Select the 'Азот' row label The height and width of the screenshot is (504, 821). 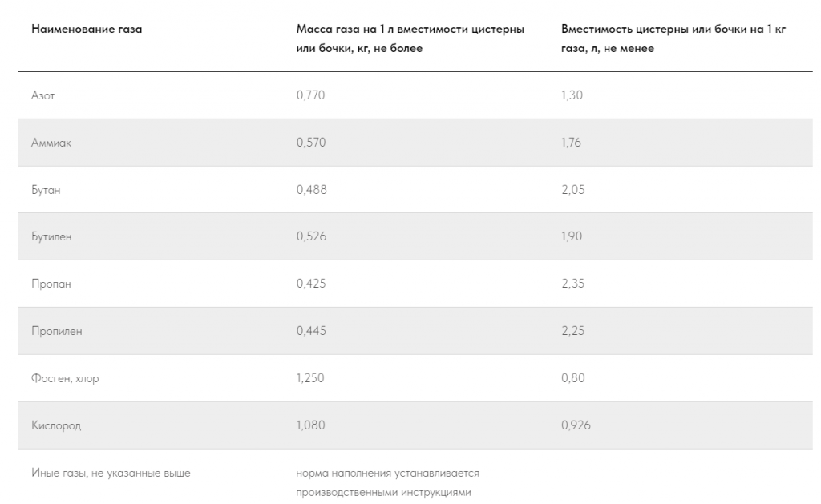click(43, 95)
